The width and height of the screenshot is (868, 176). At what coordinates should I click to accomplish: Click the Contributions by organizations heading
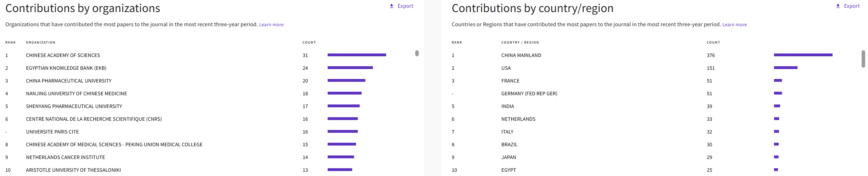click(x=83, y=8)
